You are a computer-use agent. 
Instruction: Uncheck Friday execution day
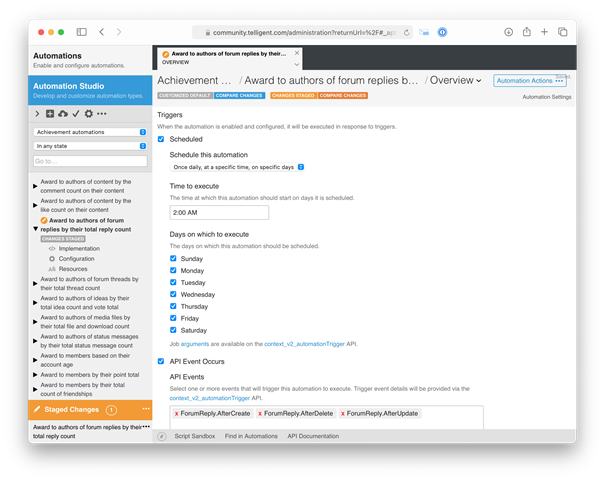tap(173, 318)
